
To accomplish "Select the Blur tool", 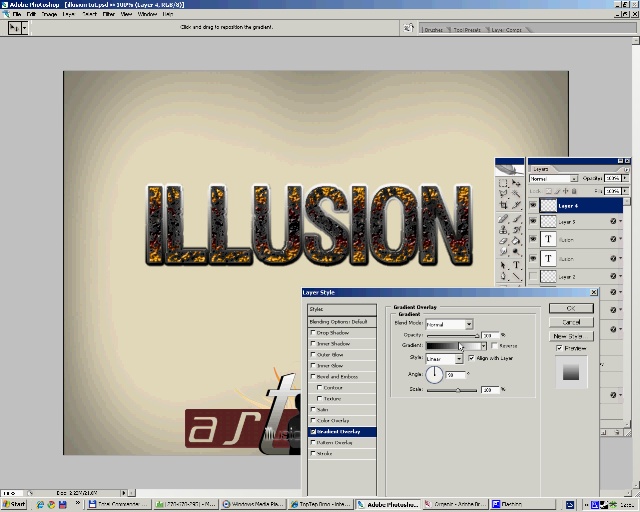I will [x=503, y=252].
